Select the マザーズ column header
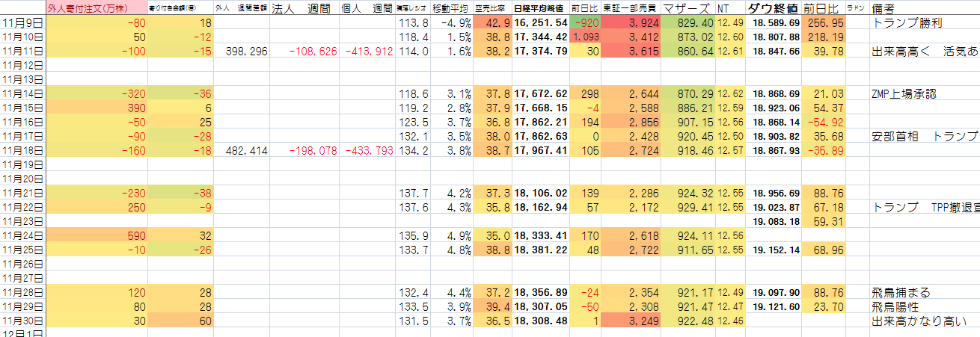The image size is (980, 337). coord(687,8)
